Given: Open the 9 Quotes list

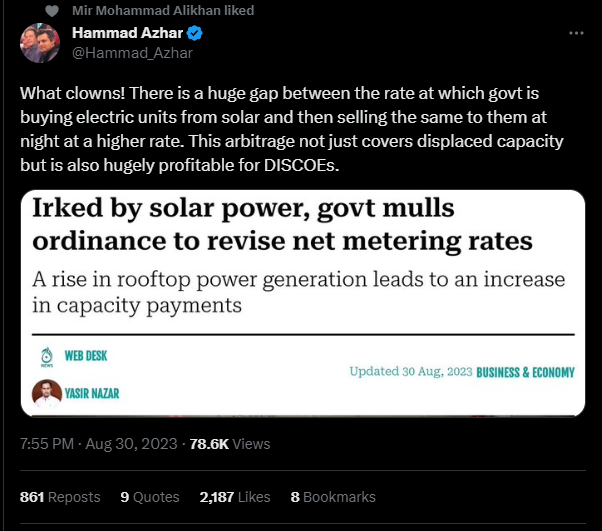Looking at the screenshot, I should click(150, 497).
